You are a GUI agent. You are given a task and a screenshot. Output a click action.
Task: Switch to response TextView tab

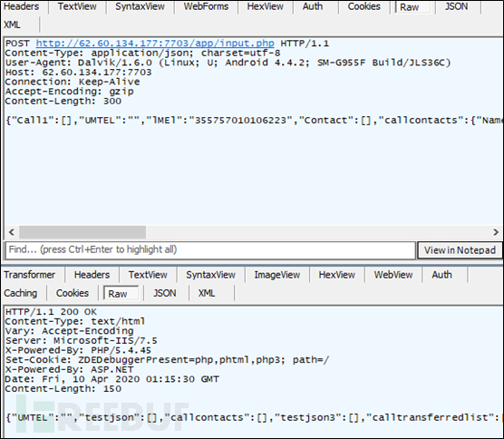tap(148, 275)
